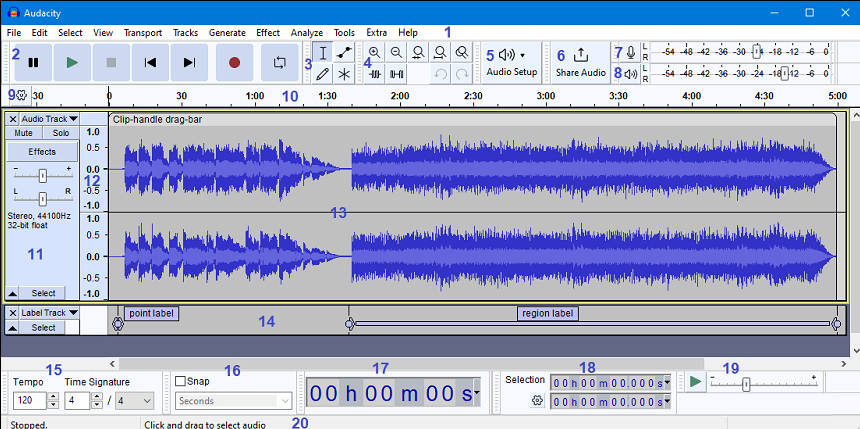Image resolution: width=860 pixels, height=429 pixels.
Task: Collapse the Label Track with triangle button
Action: [x=13, y=328]
